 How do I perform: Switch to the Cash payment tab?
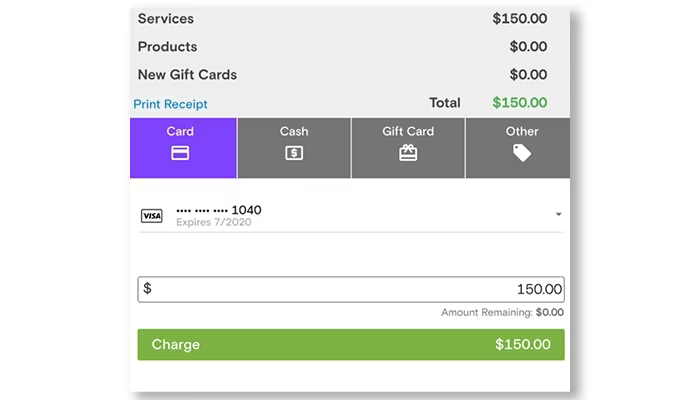click(x=294, y=148)
